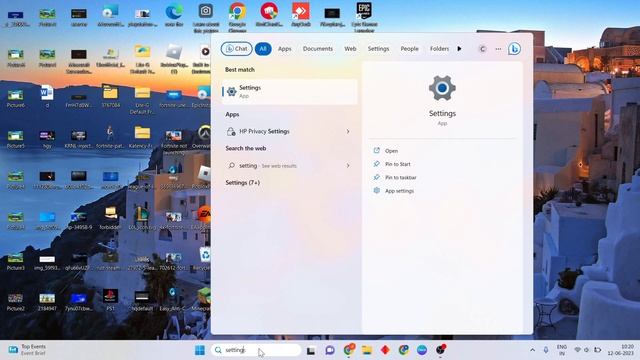The image size is (640, 360).
Task: Expand the 'setting' web search result arrow
Action: 348,166
